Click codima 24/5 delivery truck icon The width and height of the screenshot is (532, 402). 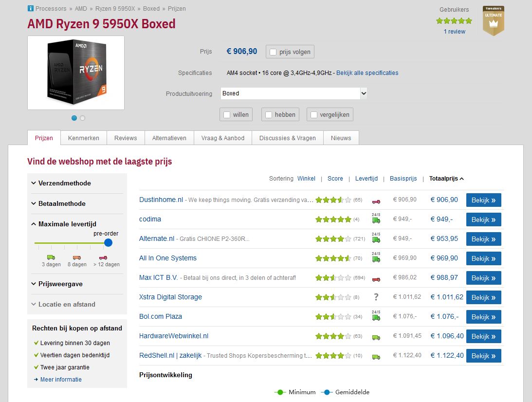tap(376, 218)
